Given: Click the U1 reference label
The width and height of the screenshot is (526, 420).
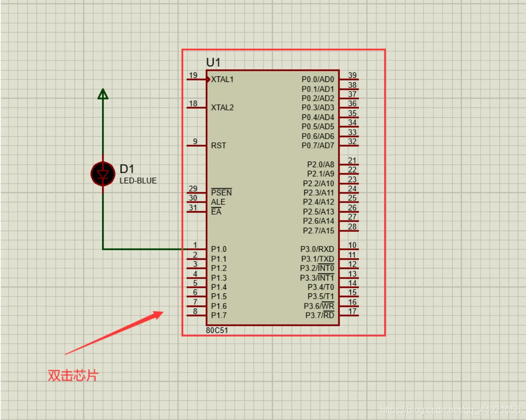Looking at the screenshot, I should (x=213, y=62).
